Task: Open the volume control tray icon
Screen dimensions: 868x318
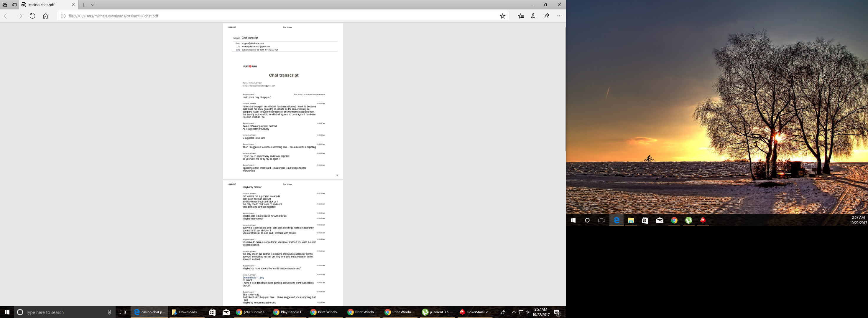Action: click(527, 312)
